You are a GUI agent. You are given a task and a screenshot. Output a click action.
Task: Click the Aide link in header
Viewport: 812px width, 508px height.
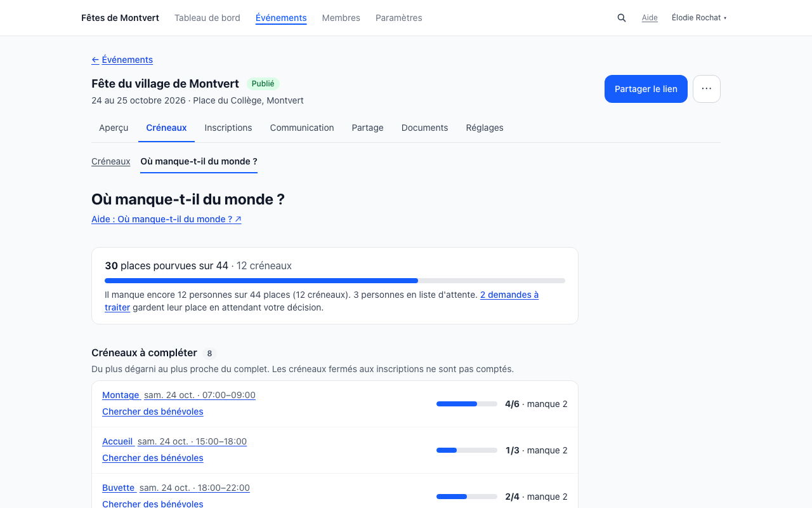(650, 18)
